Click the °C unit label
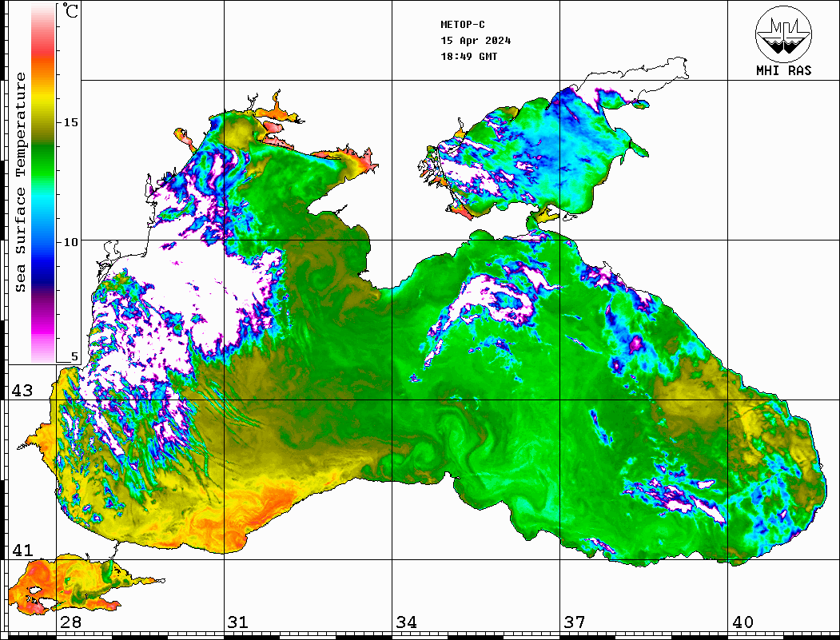Screen dimensions: 840x640 coord(70,10)
